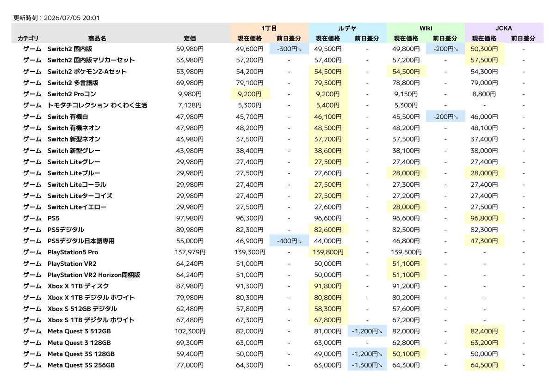Click 50,300円 JCKA price of Switch2 国内版
Viewport: 555px width, 392px height.
[485, 49]
